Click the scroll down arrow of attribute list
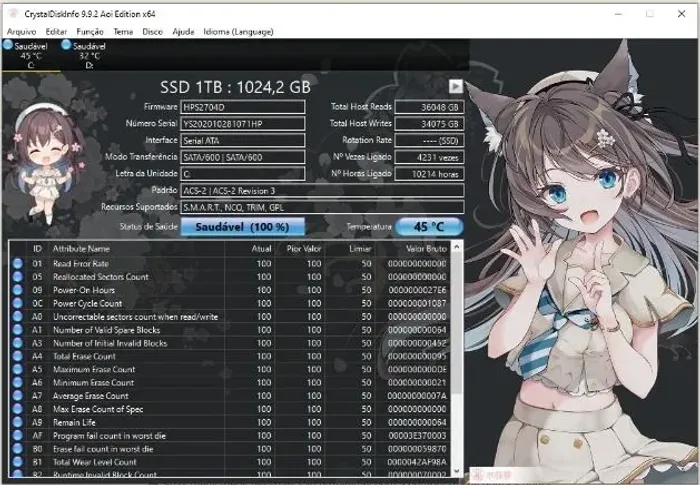 (457, 472)
